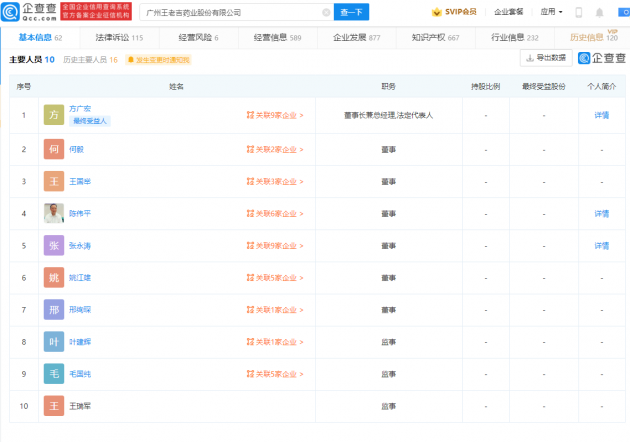Click the red 全国企业信用查询系统 banner
This screenshot has height=442, width=630.
tap(96, 11)
